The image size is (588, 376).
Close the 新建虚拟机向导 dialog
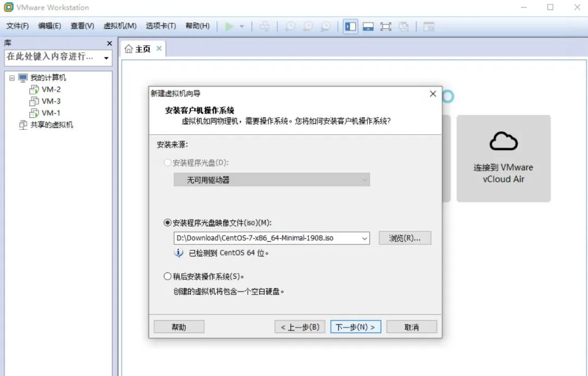433,94
